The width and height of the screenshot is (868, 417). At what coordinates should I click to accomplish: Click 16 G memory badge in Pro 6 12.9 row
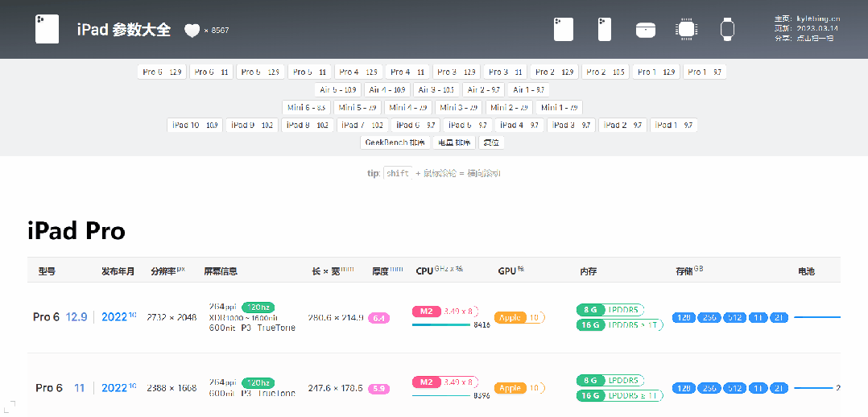pos(591,325)
